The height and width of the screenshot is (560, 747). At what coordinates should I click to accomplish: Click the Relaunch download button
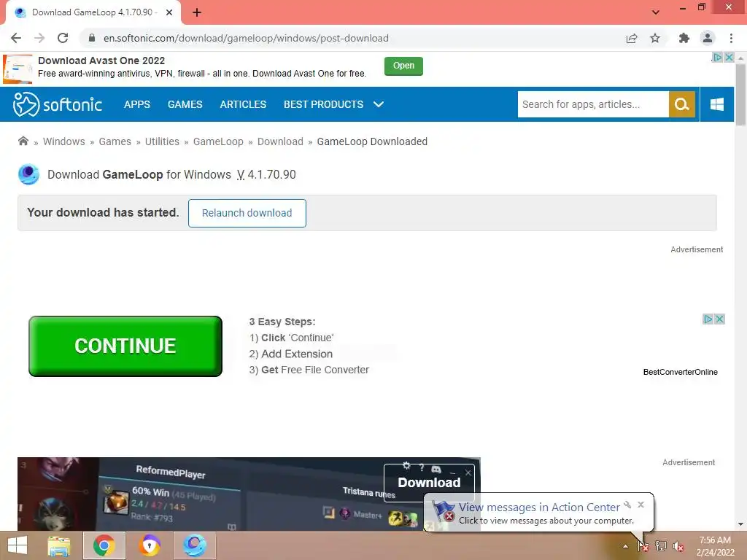(x=247, y=213)
